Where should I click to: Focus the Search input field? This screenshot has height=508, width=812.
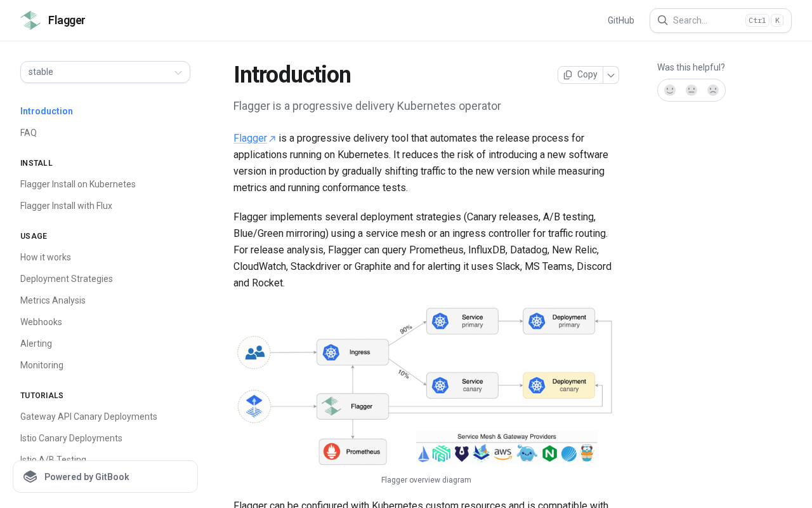click(x=707, y=20)
